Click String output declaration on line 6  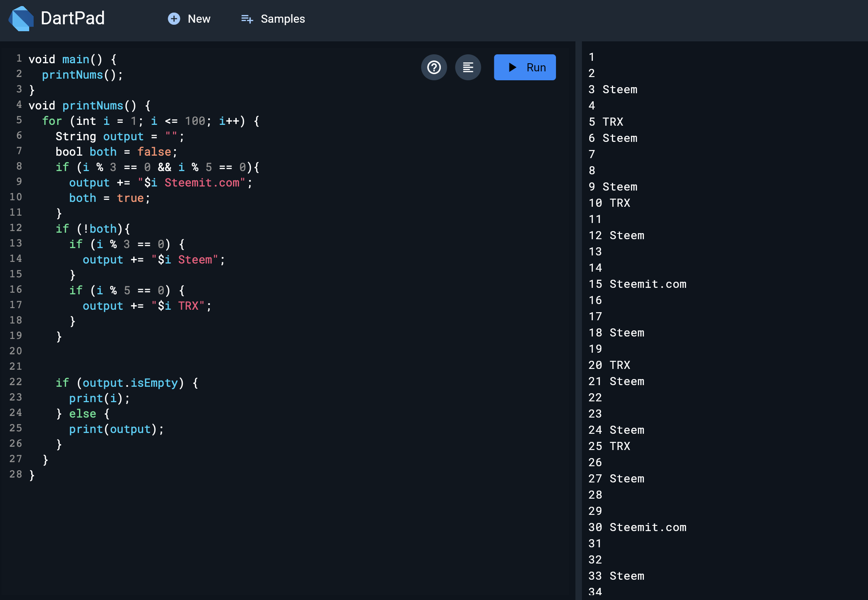120,136
